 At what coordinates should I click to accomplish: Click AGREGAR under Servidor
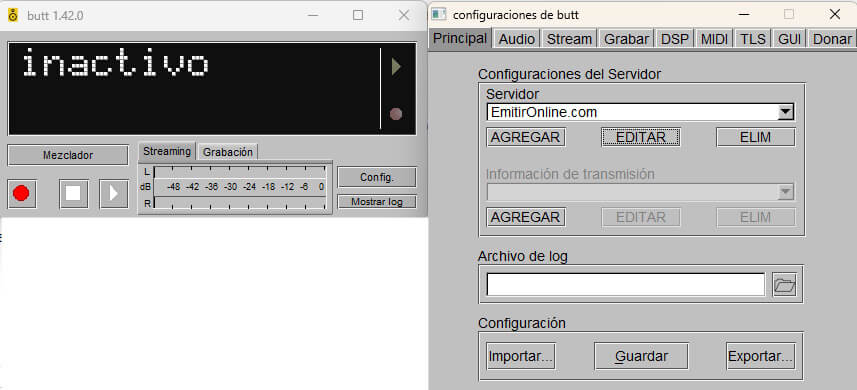click(x=526, y=137)
